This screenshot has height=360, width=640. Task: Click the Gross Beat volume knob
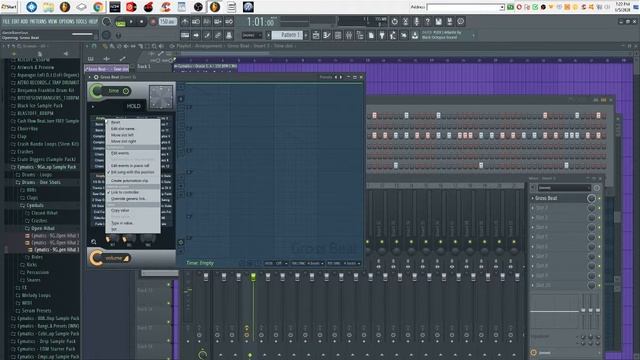97,258
